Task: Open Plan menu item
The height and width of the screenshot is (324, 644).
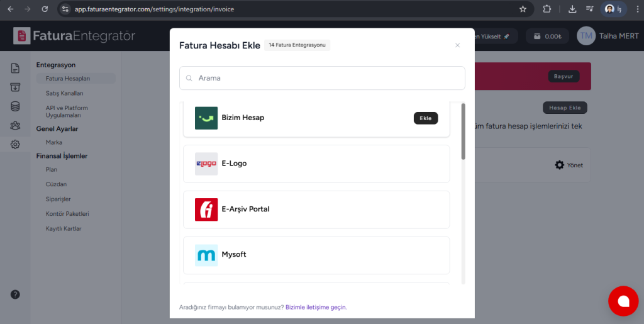Action: [52, 170]
